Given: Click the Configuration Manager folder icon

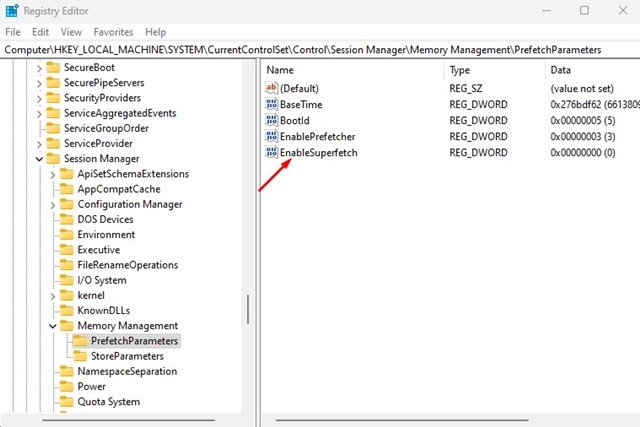Looking at the screenshot, I should pyautogui.click(x=67, y=204).
